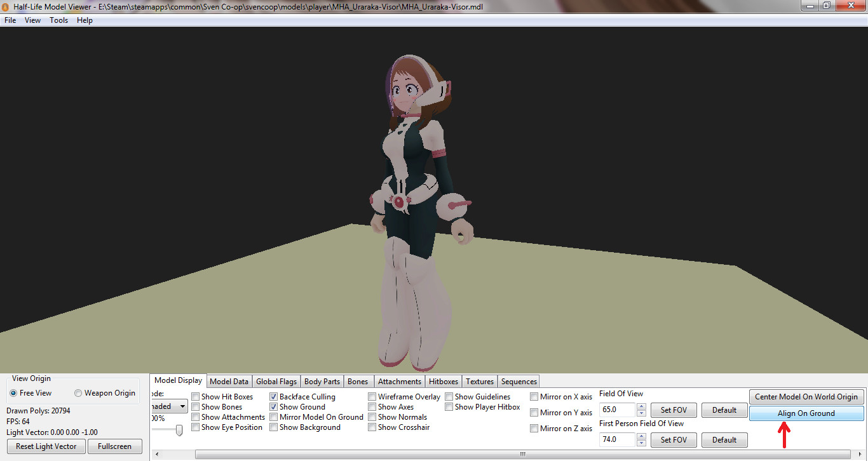The width and height of the screenshot is (868, 461).
Task: Switch to the Model Data tab
Action: click(229, 382)
